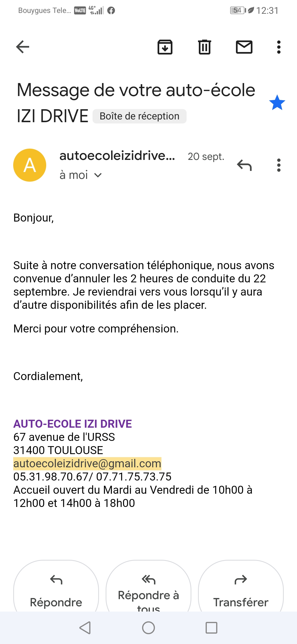This screenshot has width=297, height=644.
Task: Tap the 'Boîte de réception' label chip
Action: 139,116
